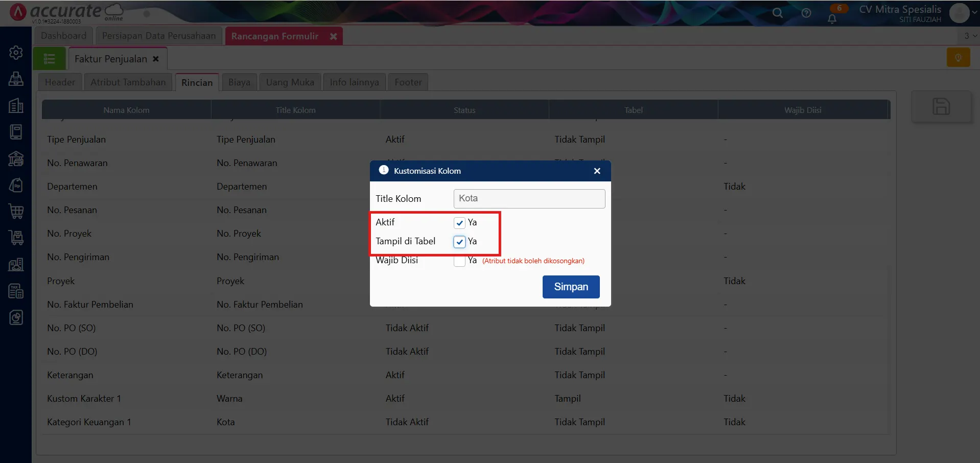Open the search magnifier icon

click(x=777, y=13)
